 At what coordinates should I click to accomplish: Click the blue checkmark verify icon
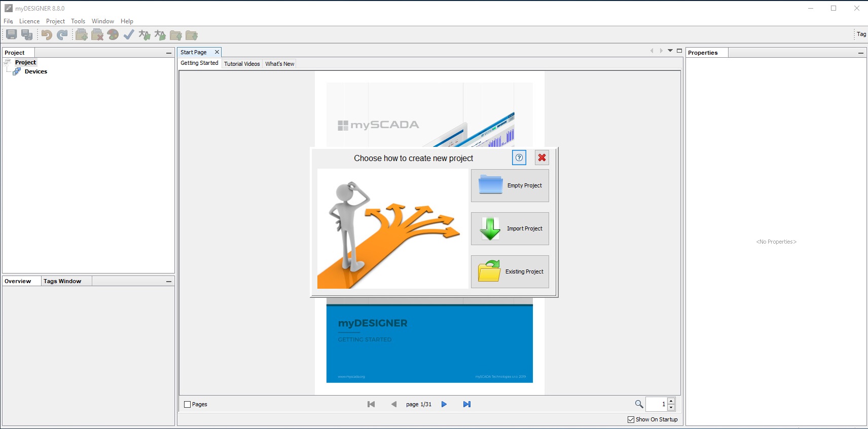(129, 34)
